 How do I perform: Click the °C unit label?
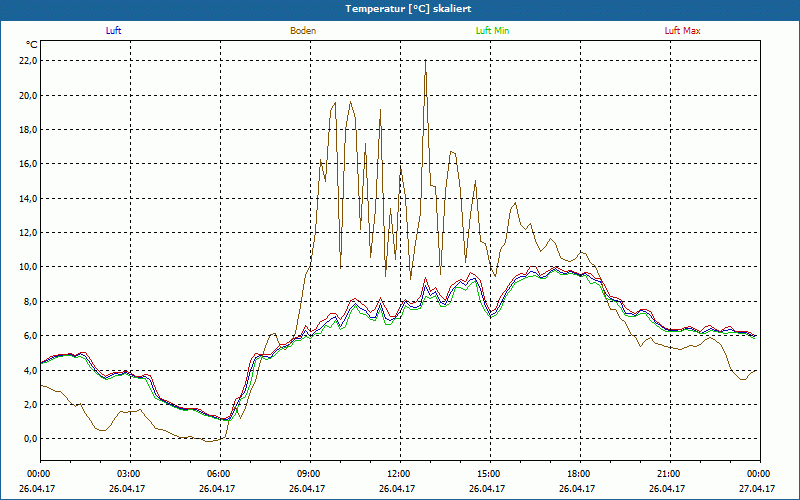32,45
